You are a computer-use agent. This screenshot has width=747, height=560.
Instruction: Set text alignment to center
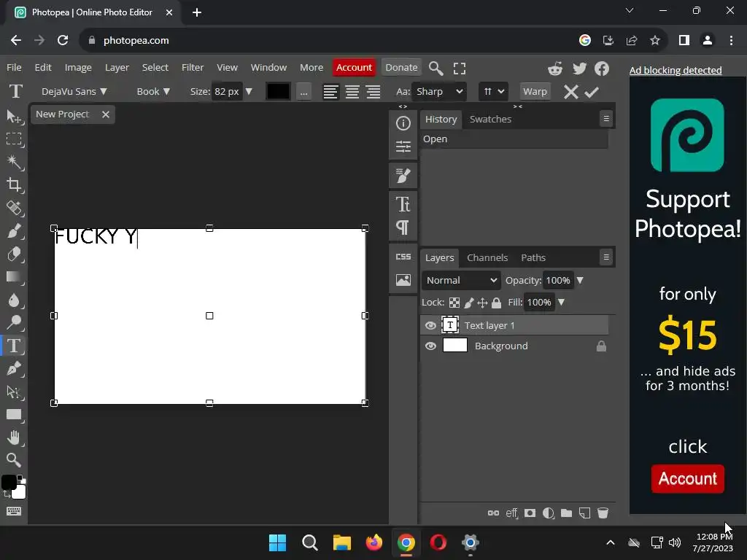tap(352, 91)
